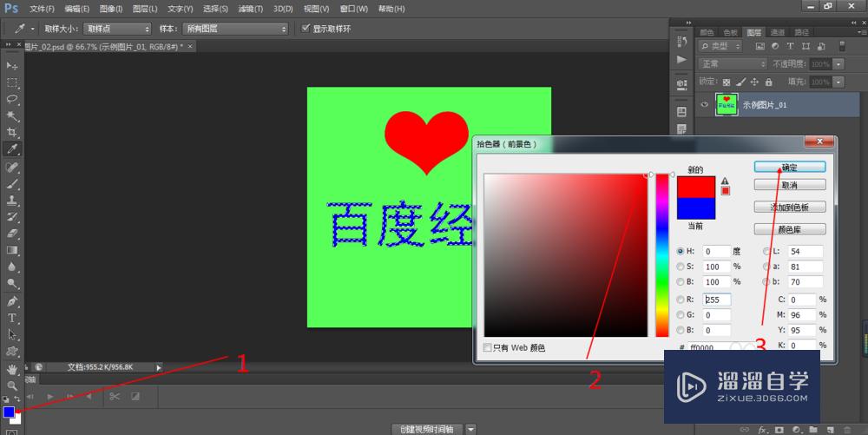Select the Eyedropper tool in toolbox
The image size is (868, 435).
[11, 148]
